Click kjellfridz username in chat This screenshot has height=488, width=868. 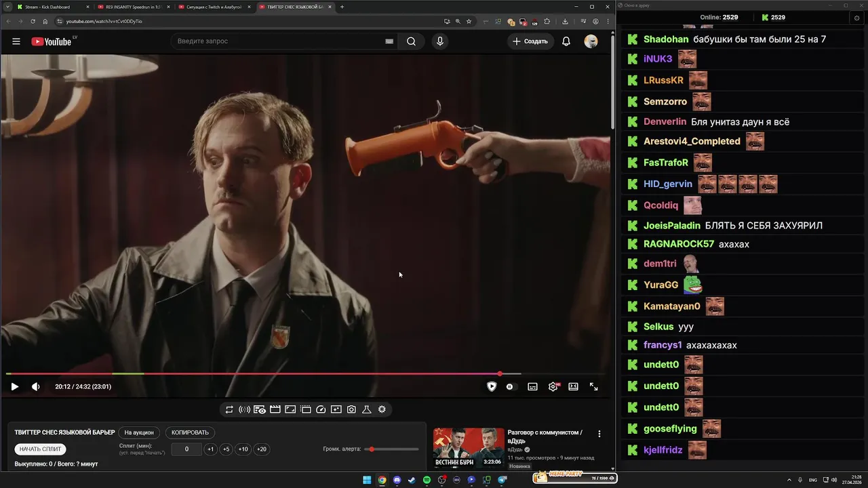tap(663, 450)
